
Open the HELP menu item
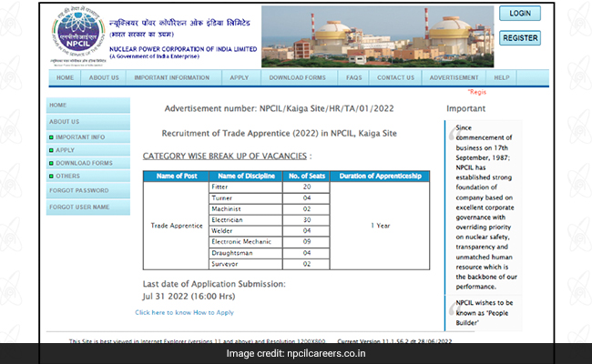point(502,78)
